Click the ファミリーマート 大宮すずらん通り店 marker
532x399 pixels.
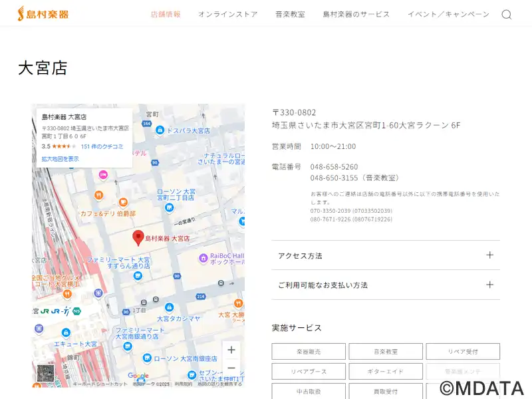138,276
